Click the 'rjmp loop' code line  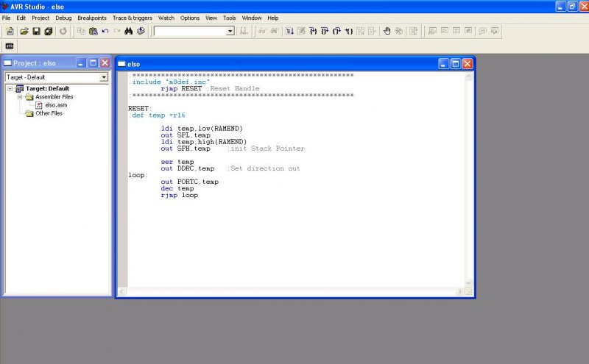point(180,195)
